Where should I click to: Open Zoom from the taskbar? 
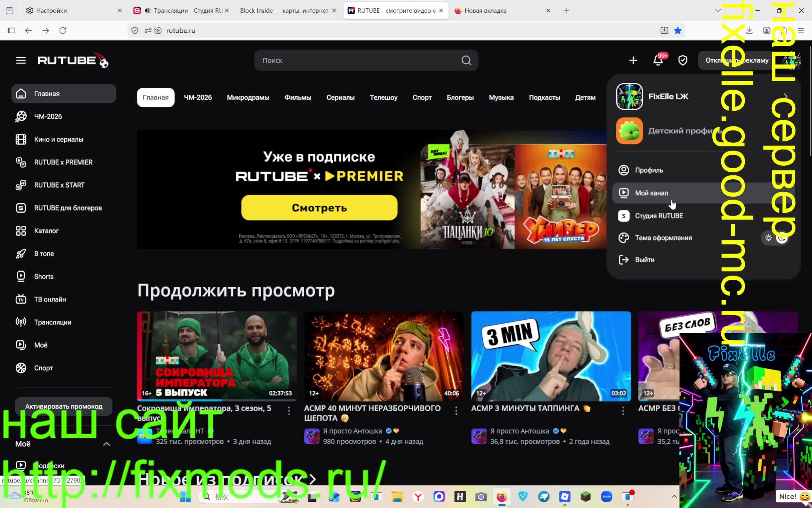[607, 497]
